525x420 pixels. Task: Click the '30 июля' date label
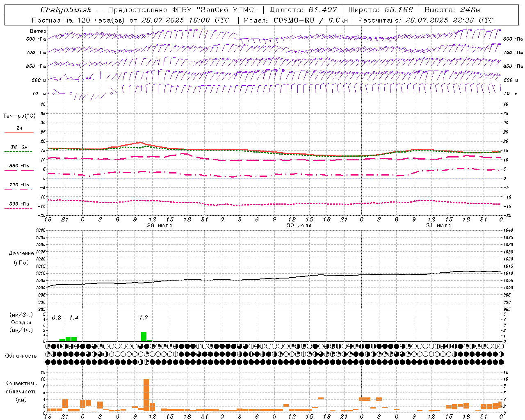click(x=299, y=226)
